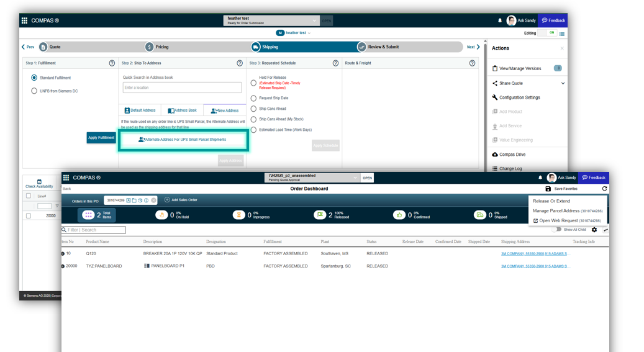Toggle the Show All Child switch

[x=556, y=230]
